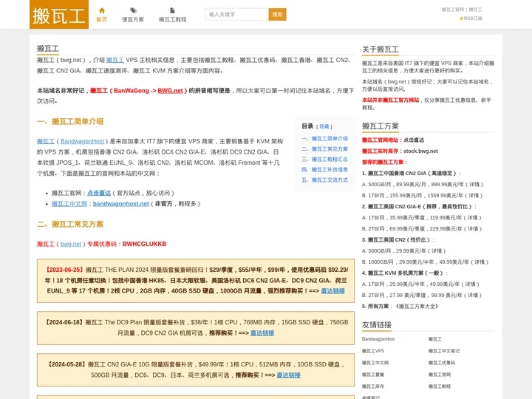Open 直达链接 for CN2 GIA-E 10G plan
Viewport: 532px width, 399px height.
[x=288, y=375]
